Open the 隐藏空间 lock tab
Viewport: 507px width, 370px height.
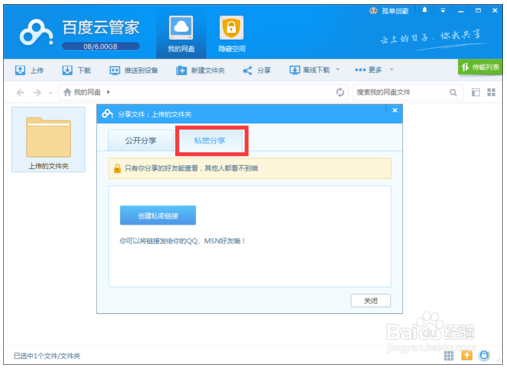click(232, 34)
